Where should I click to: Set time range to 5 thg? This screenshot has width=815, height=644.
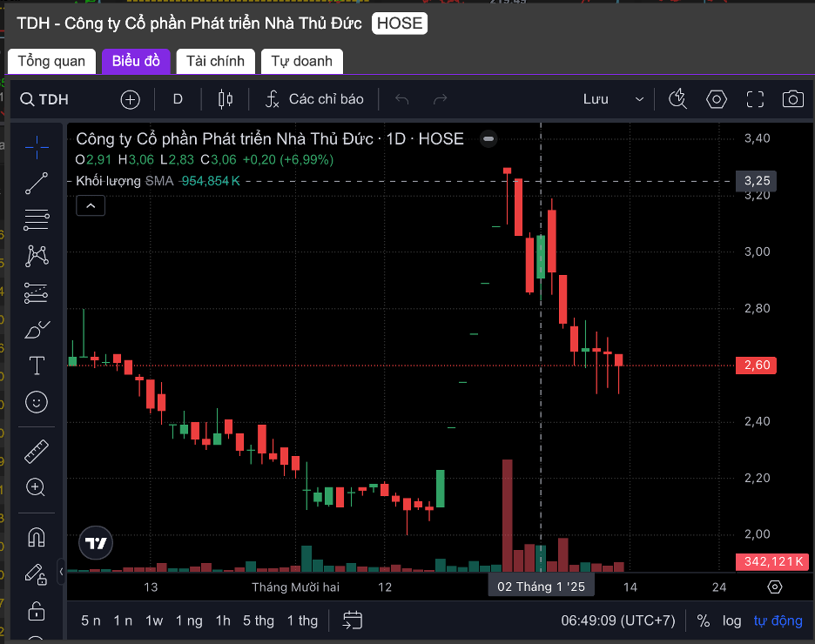coord(259,621)
